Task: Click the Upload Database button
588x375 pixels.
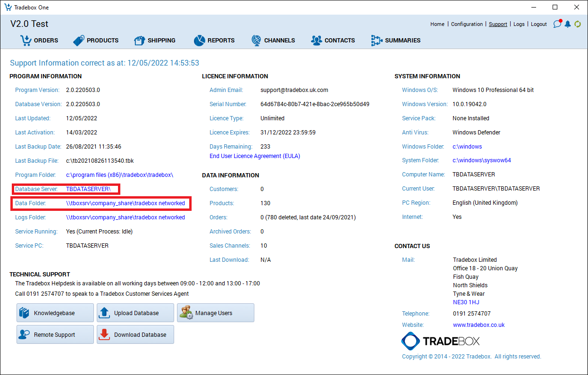Action: coord(135,313)
